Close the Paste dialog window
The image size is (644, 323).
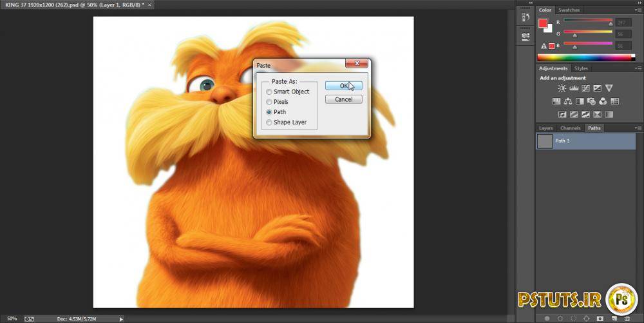coord(357,63)
